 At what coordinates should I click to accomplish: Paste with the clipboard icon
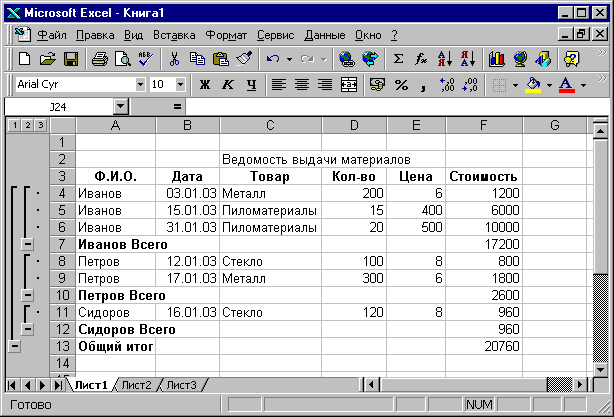tap(220, 60)
